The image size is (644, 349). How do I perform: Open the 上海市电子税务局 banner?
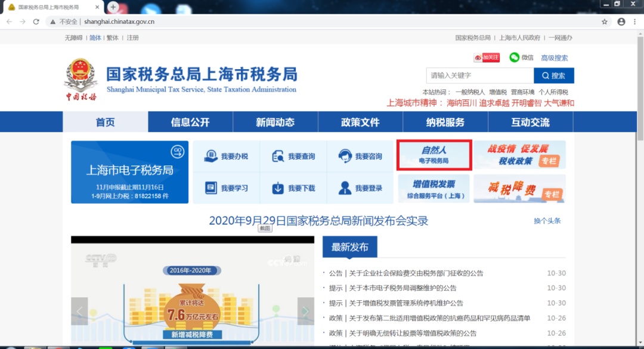tap(129, 172)
